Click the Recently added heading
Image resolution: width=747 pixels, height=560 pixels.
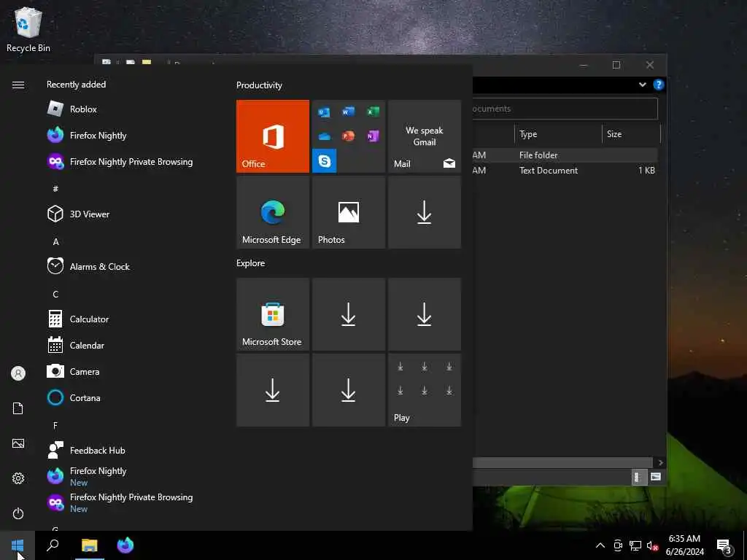(76, 85)
